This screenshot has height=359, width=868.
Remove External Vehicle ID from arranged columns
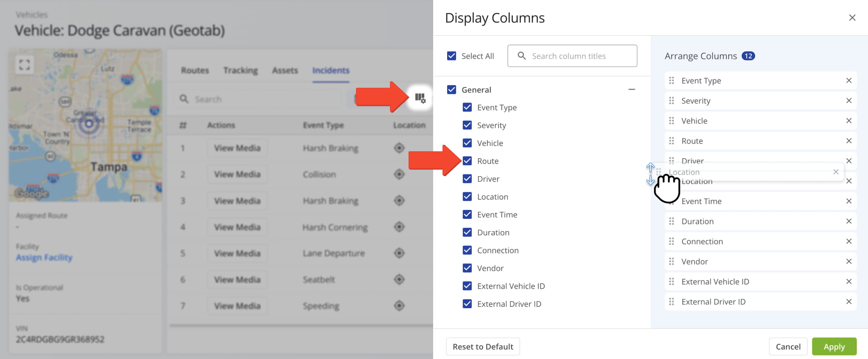849,282
